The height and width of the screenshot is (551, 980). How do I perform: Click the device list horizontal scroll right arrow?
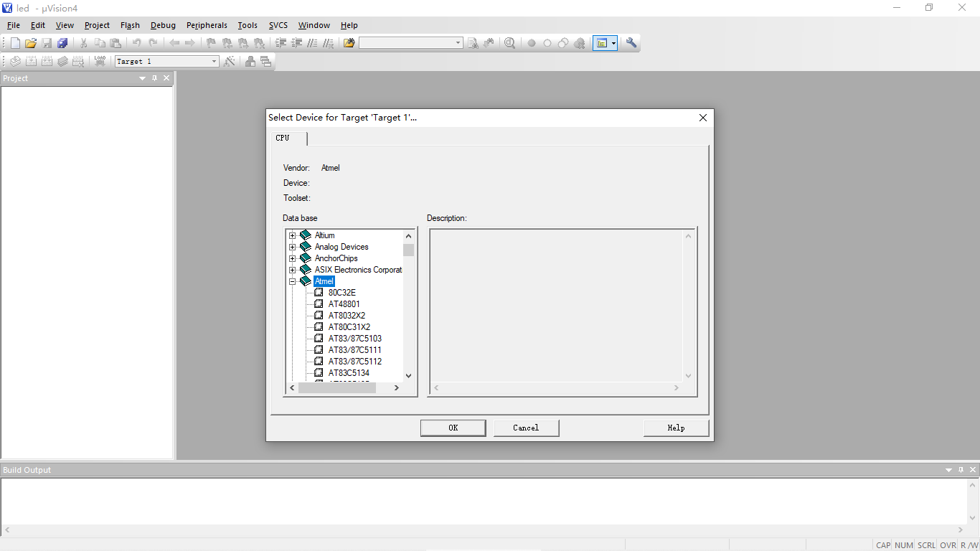(396, 387)
